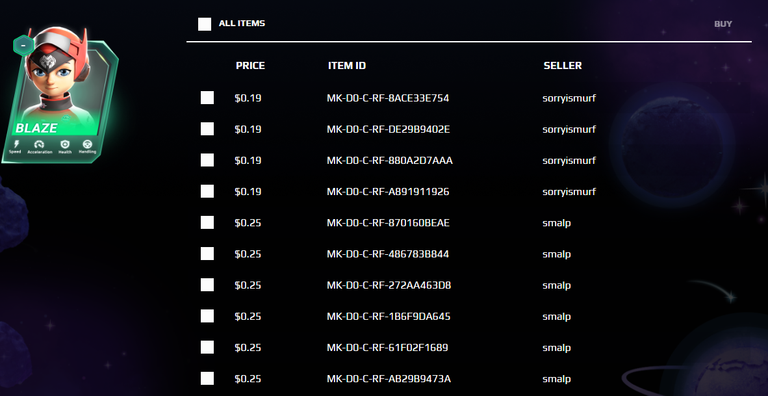The height and width of the screenshot is (396, 768).
Task: Click the Blaze name label on card
Action: [x=37, y=128]
